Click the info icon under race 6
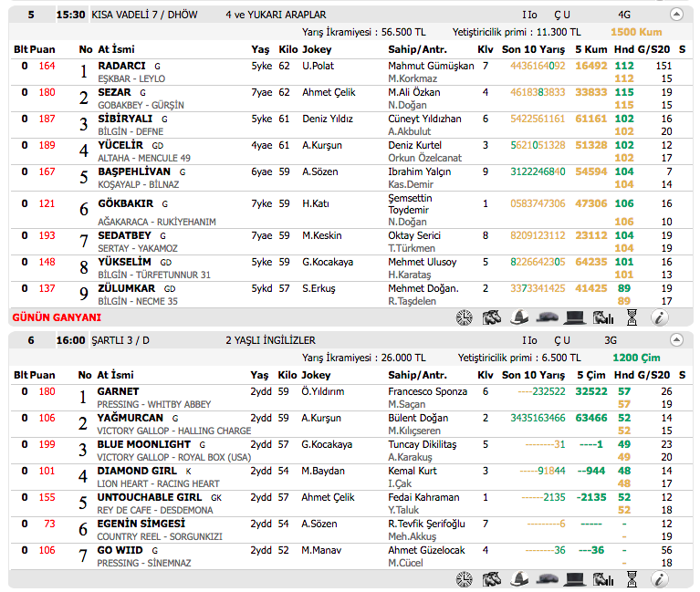Screen dimensions: 700x592 (x=660, y=579)
